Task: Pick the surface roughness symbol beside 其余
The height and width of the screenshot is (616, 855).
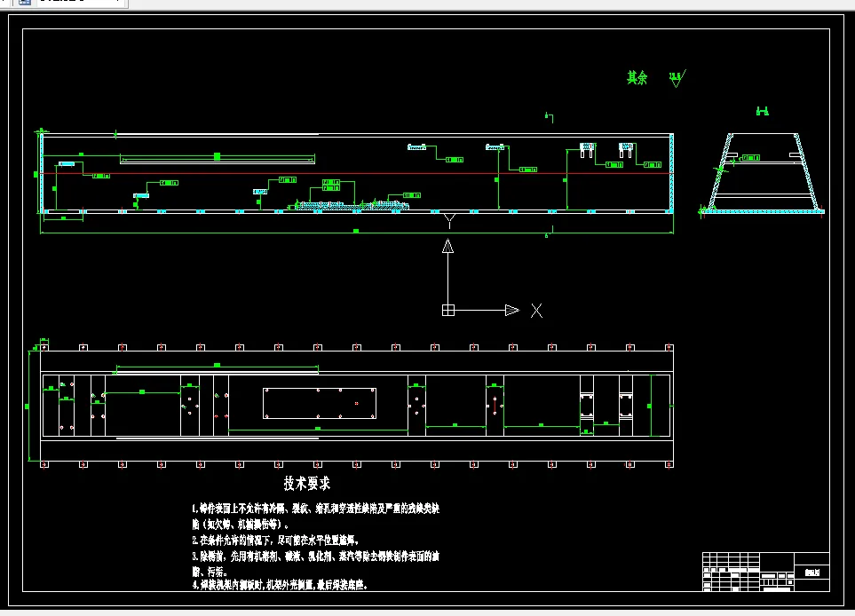Action: point(677,78)
